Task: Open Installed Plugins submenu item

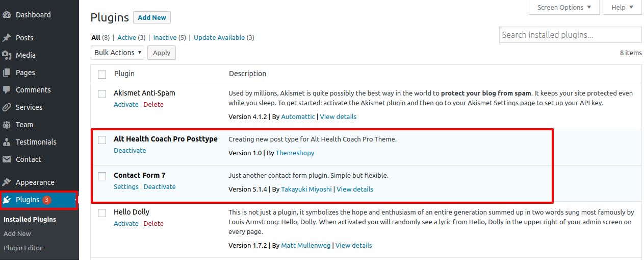Action: click(x=30, y=219)
